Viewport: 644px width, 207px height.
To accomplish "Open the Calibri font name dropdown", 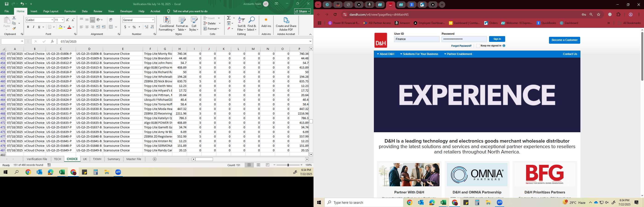I will (x=52, y=20).
